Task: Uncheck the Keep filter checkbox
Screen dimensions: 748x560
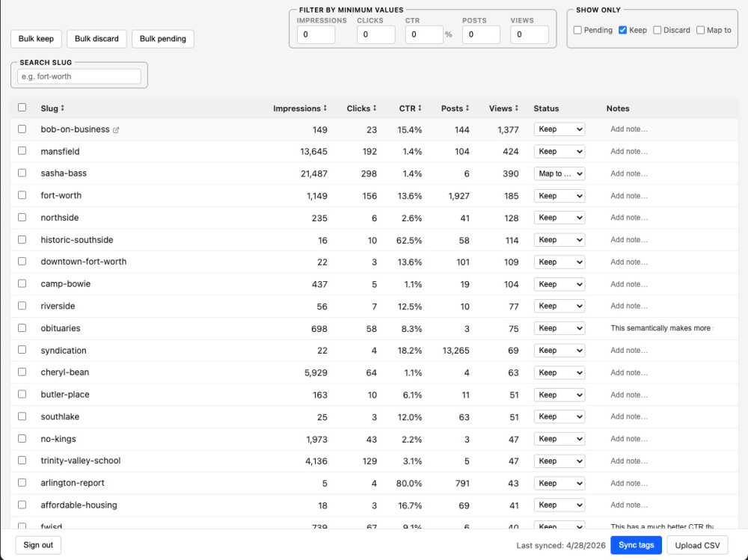Action: click(x=622, y=30)
